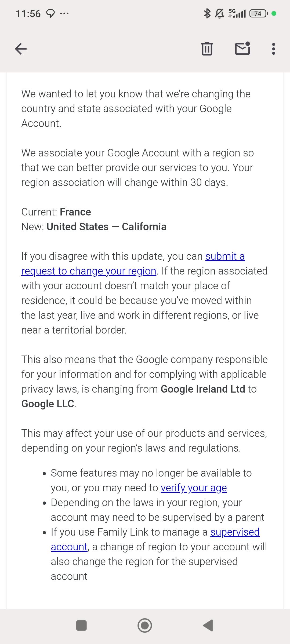
Task: Open the three-dot overflow menu
Action: [273, 49]
